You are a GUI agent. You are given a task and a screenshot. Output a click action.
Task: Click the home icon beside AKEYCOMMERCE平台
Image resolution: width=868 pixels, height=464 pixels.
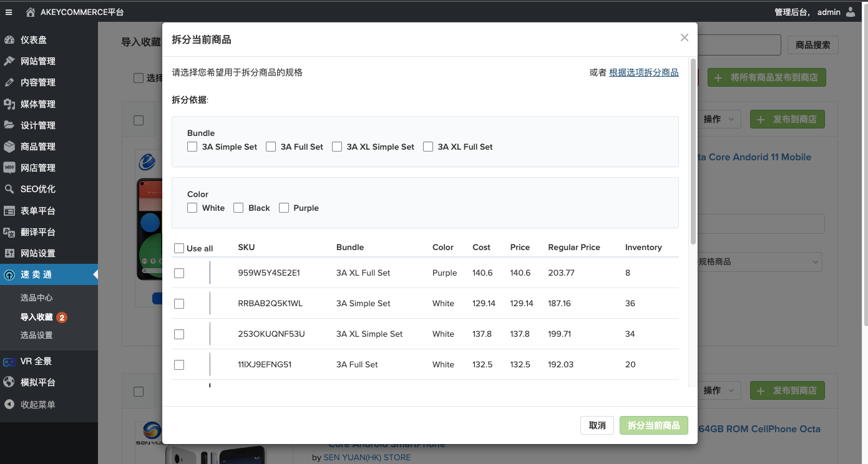tap(31, 12)
